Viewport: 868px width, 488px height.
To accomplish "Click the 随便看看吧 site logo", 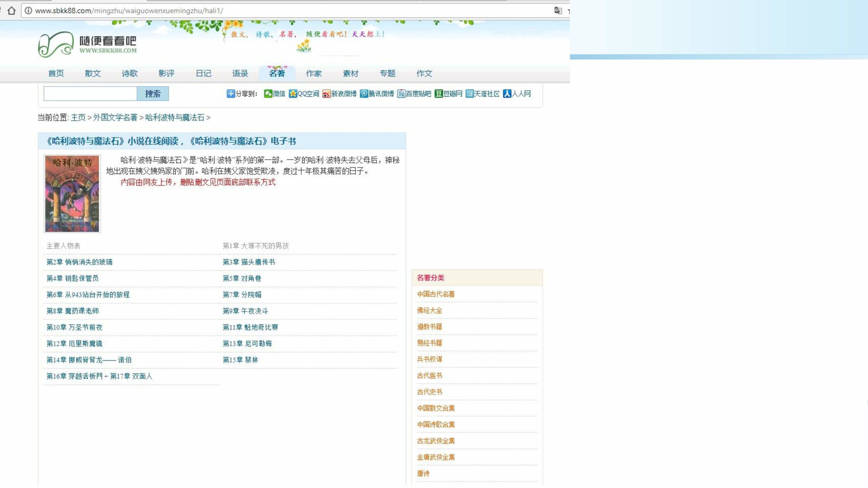I will point(88,44).
